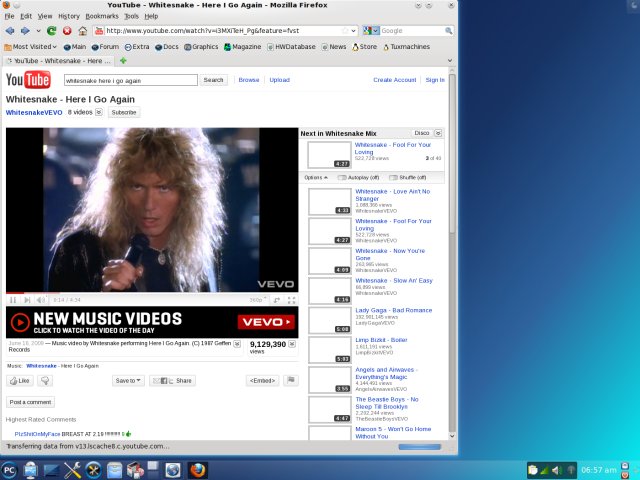The width and height of the screenshot is (640, 480).
Task: Open the History menu
Action: pos(68,16)
